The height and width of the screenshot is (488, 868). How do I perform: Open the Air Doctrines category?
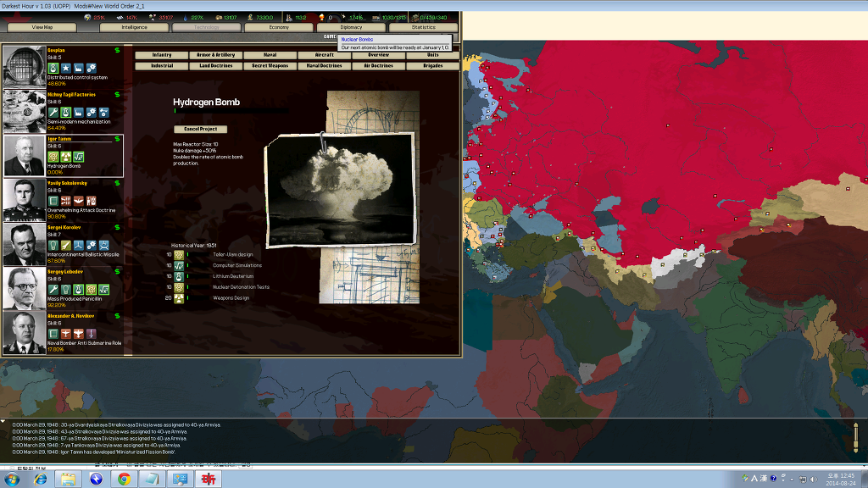pos(379,66)
